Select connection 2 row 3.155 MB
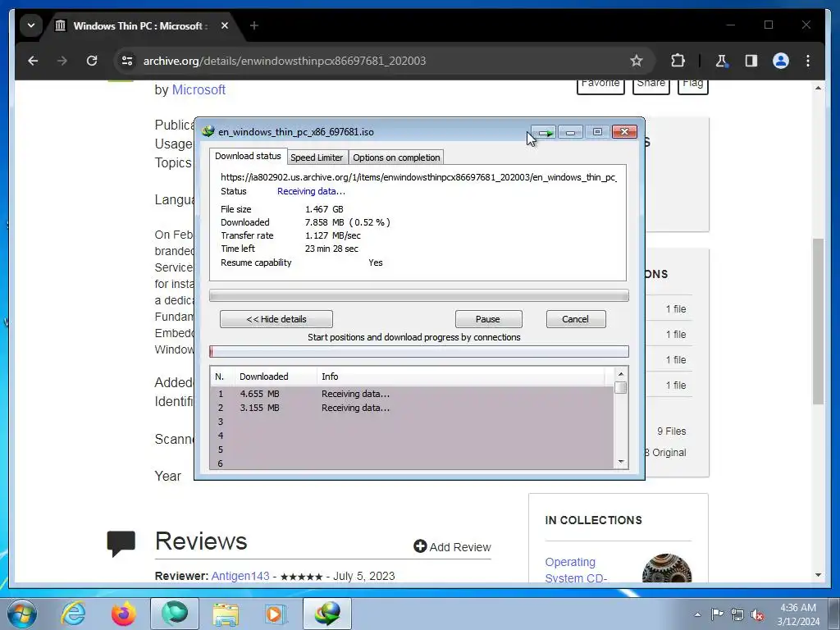Viewport: 840px width, 630px height. [x=412, y=408]
